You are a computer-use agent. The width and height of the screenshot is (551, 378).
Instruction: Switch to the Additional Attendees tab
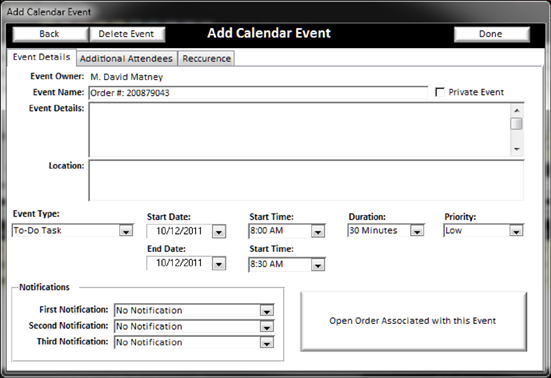tap(127, 59)
